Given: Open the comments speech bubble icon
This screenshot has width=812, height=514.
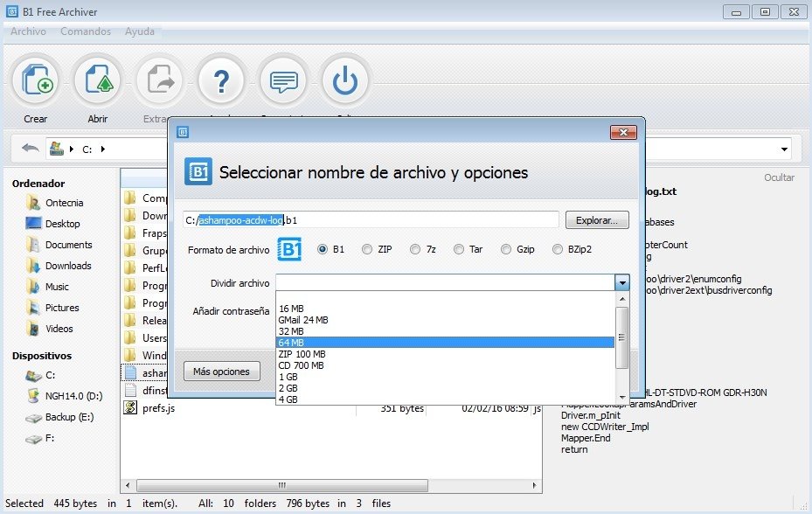Looking at the screenshot, I should [283, 80].
